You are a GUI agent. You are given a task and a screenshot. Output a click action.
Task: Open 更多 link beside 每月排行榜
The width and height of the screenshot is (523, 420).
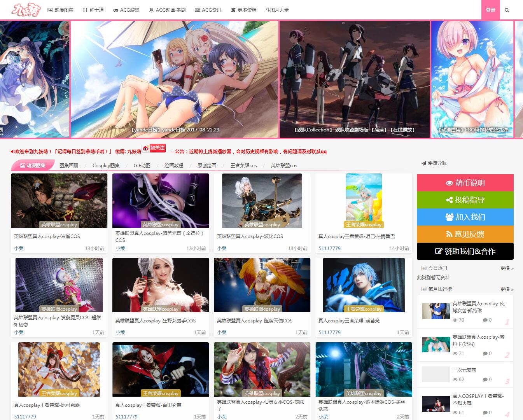pyautogui.click(x=507, y=289)
